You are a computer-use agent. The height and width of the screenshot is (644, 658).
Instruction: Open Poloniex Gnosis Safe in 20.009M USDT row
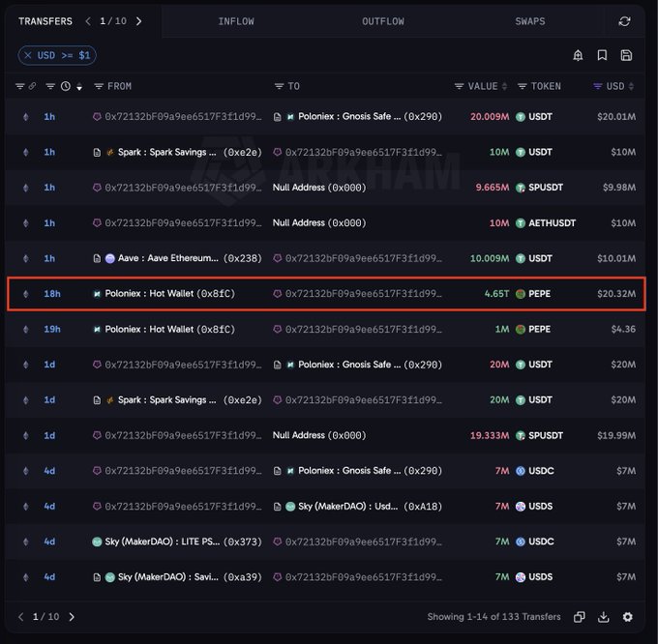click(x=370, y=117)
